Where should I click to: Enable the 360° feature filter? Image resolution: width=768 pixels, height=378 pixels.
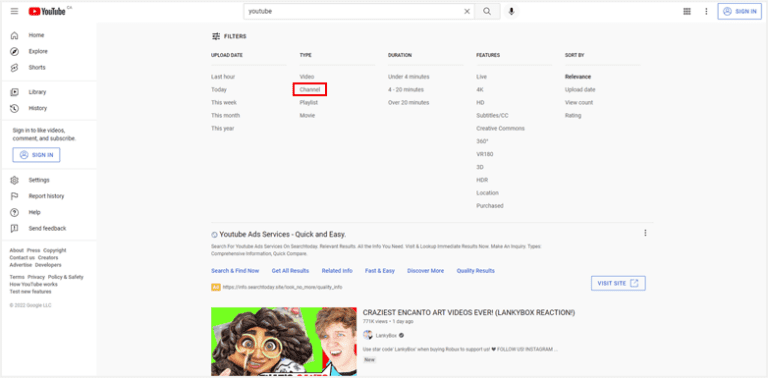(x=482, y=141)
